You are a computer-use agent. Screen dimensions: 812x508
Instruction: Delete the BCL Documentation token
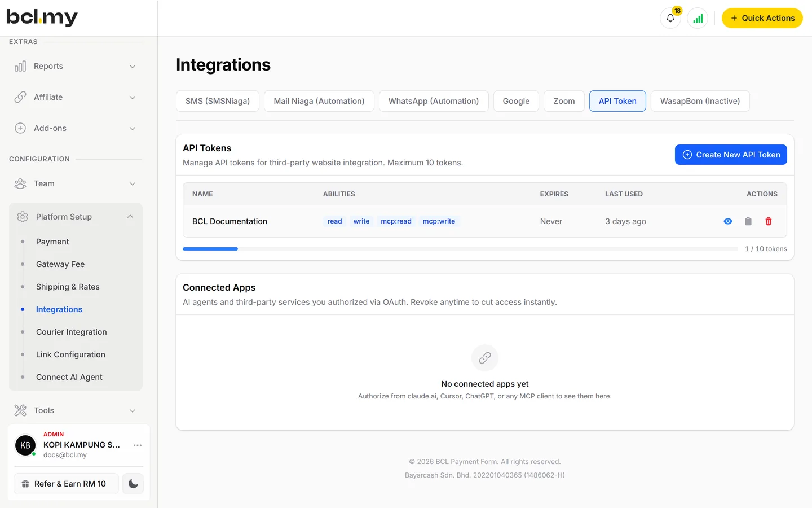pyautogui.click(x=769, y=221)
